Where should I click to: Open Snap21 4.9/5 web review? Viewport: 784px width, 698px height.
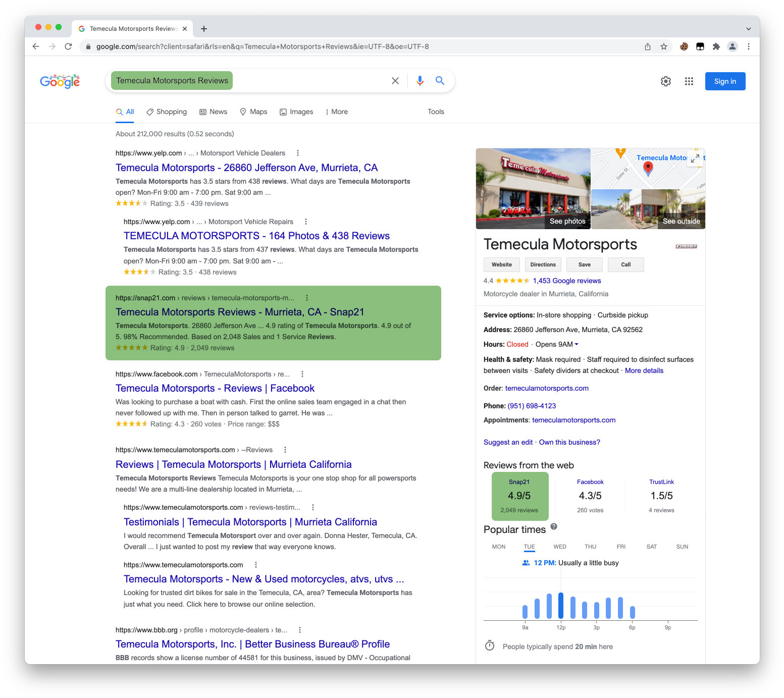[519, 497]
